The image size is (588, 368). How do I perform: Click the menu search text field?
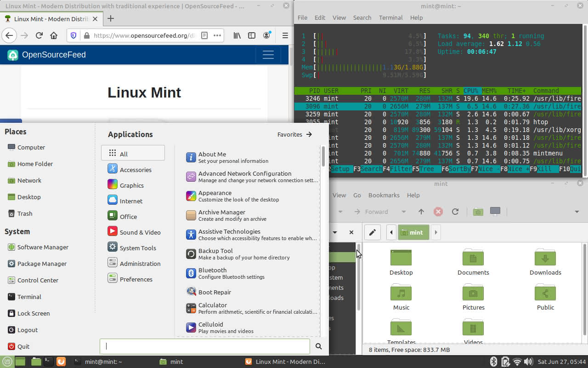[x=205, y=346]
